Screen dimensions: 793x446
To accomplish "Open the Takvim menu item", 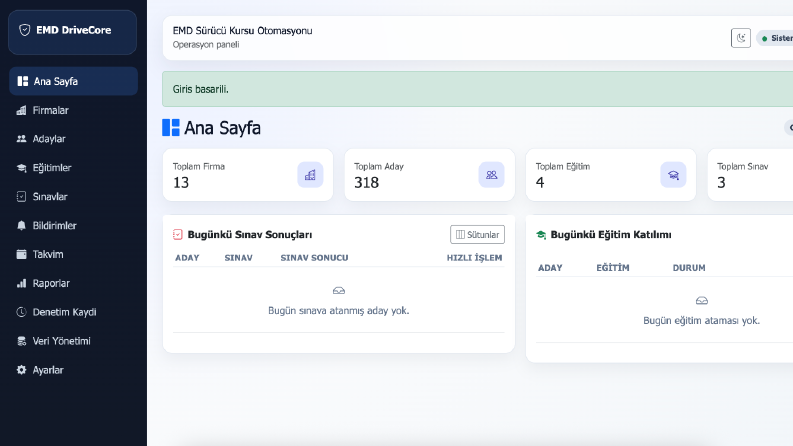I will click(73, 254).
